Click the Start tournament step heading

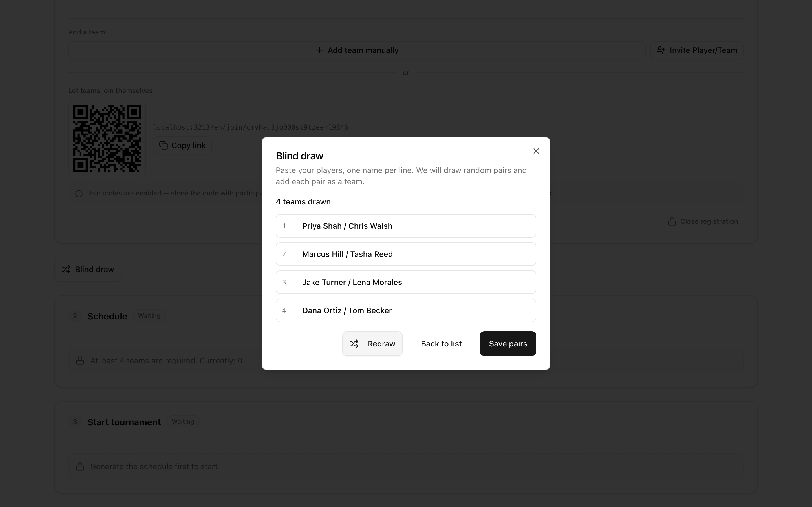pos(124,422)
